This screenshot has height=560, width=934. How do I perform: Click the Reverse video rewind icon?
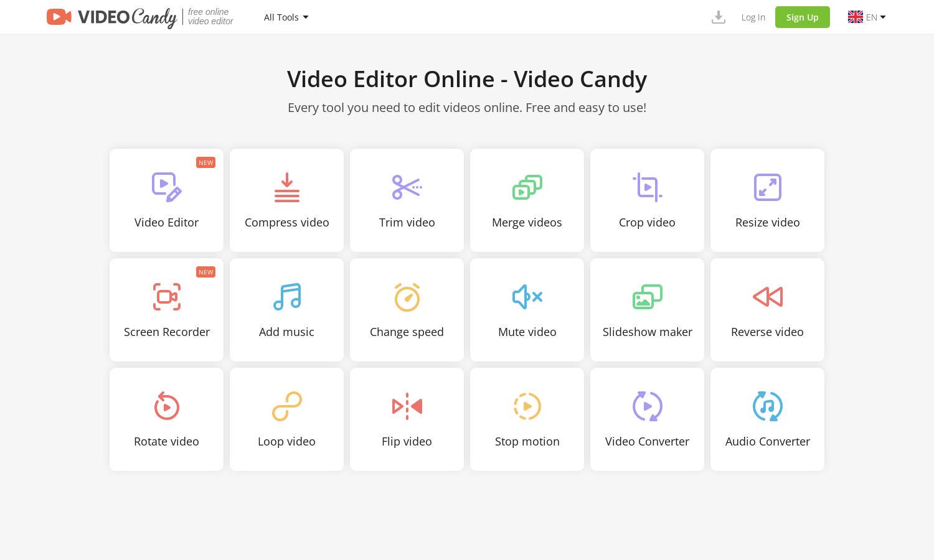(x=768, y=297)
